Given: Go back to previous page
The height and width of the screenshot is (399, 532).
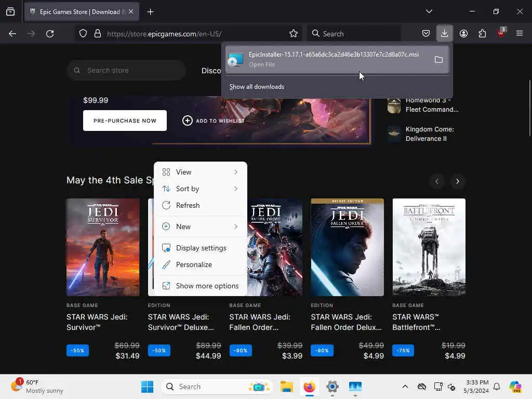Looking at the screenshot, I should (12, 34).
